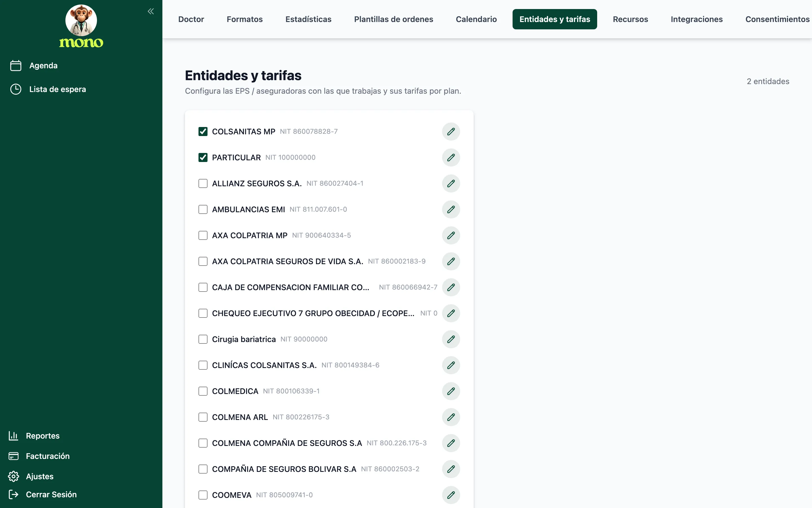812x508 pixels.
Task: Enable AXA COLPATRIA SEGUROS DE VIDA checkbox
Action: (x=203, y=261)
